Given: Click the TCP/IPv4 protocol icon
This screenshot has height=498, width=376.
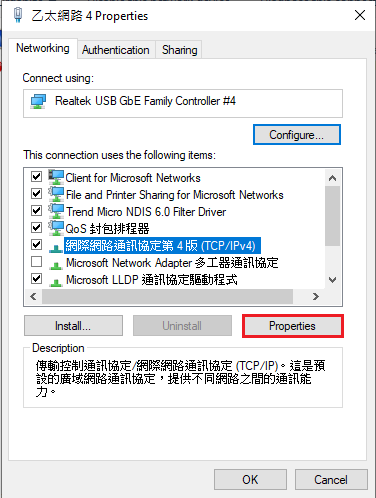Looking at the screenshot, I should [56, 247].
